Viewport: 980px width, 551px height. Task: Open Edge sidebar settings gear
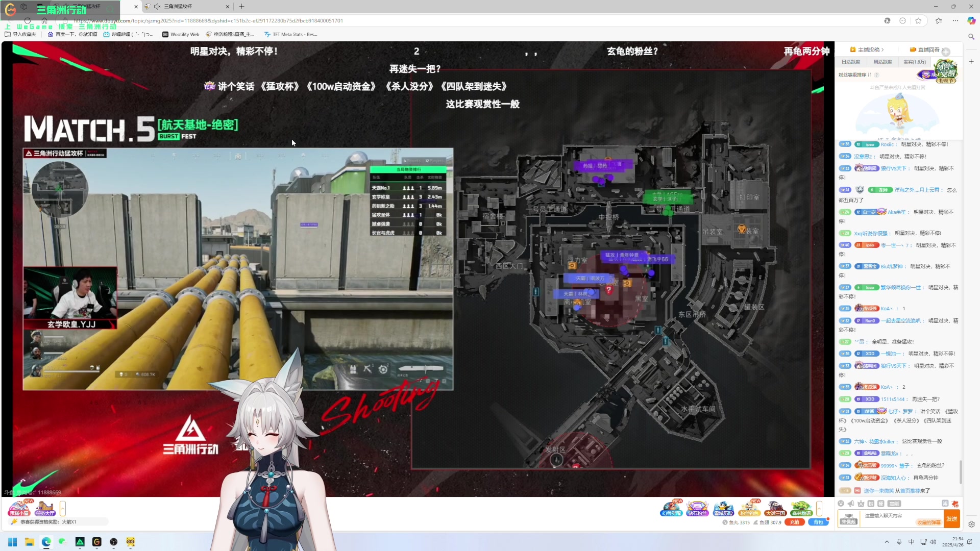tap(971, 524)
